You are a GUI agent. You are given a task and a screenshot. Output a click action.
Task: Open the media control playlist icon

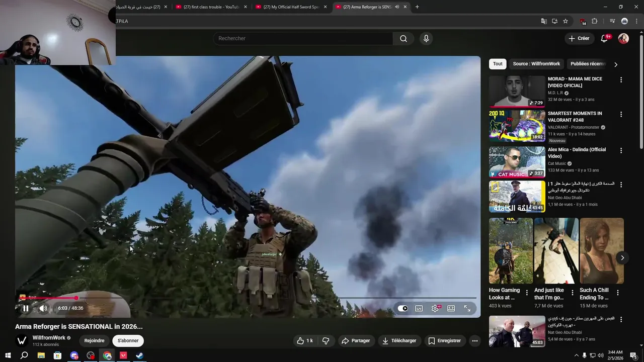pyautogui.click(x=612, y=21)
